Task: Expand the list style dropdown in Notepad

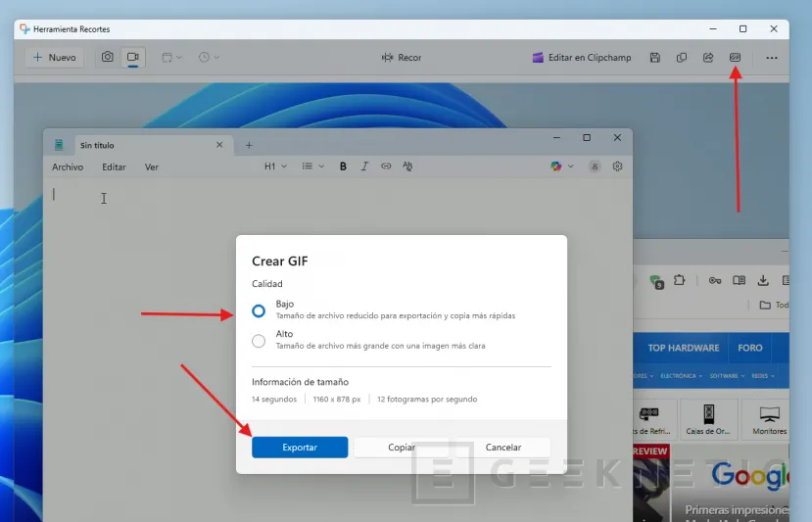Action: (312, 166)
